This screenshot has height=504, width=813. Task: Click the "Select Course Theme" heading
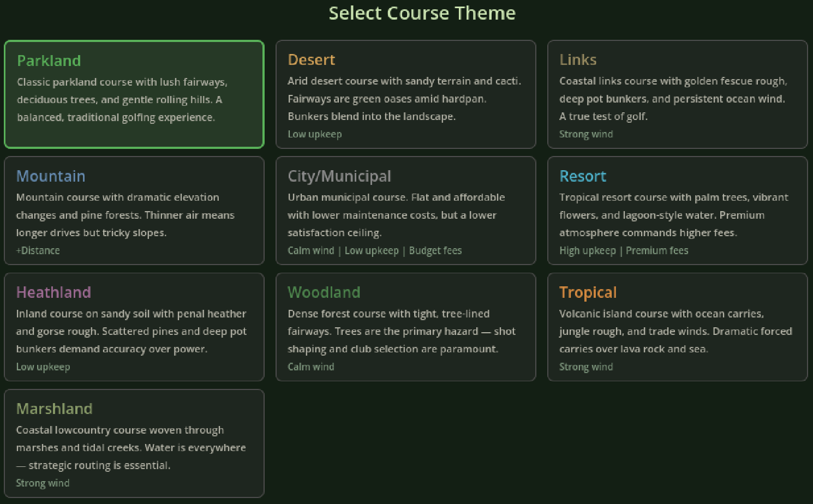click(422, 13)
